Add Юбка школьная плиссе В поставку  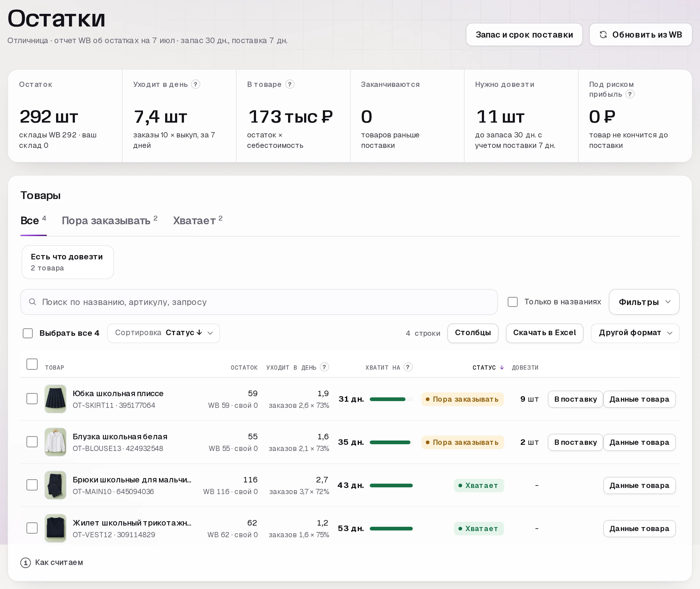click(576, 399)
